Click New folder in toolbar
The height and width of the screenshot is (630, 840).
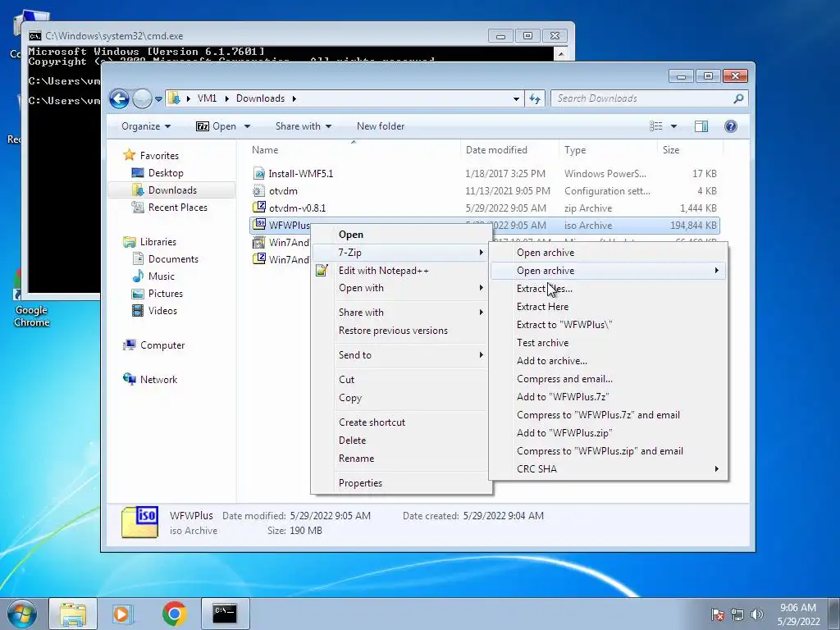point(381,126)
